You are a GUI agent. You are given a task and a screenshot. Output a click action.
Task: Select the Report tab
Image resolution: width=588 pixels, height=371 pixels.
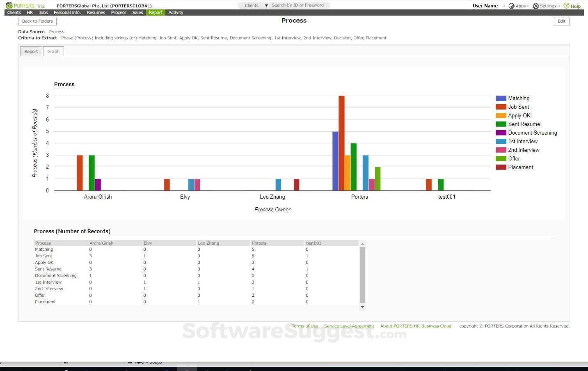coord(31,51)
